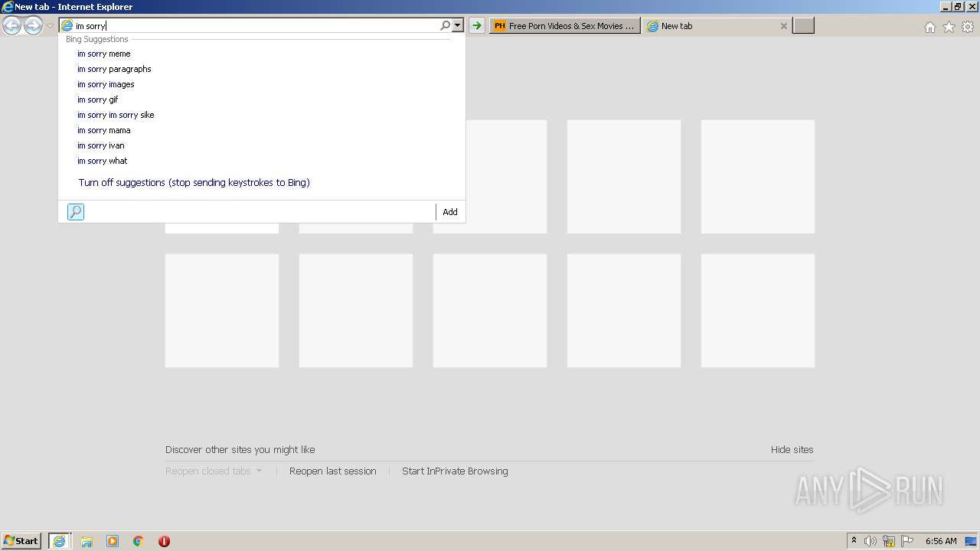The image size is (980, 551).
Task: Open recent pages dropdown next to Forward
Action: coord(50,26)
